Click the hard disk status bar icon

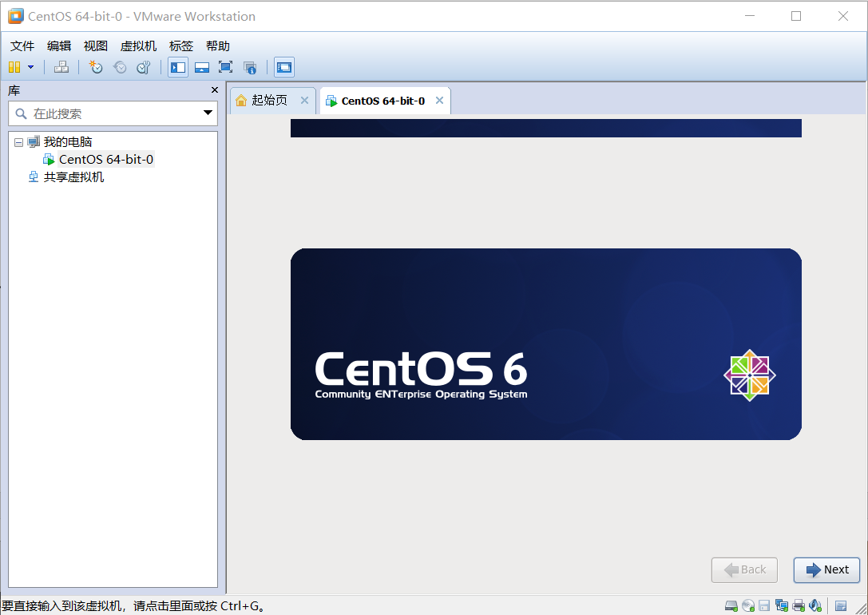(731, 605)
